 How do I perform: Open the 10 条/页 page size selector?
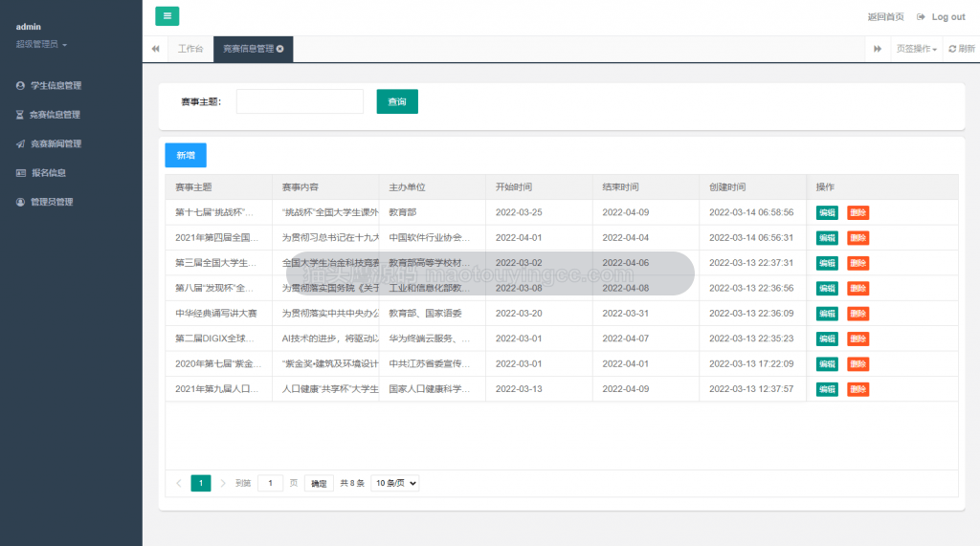[395, 483]
